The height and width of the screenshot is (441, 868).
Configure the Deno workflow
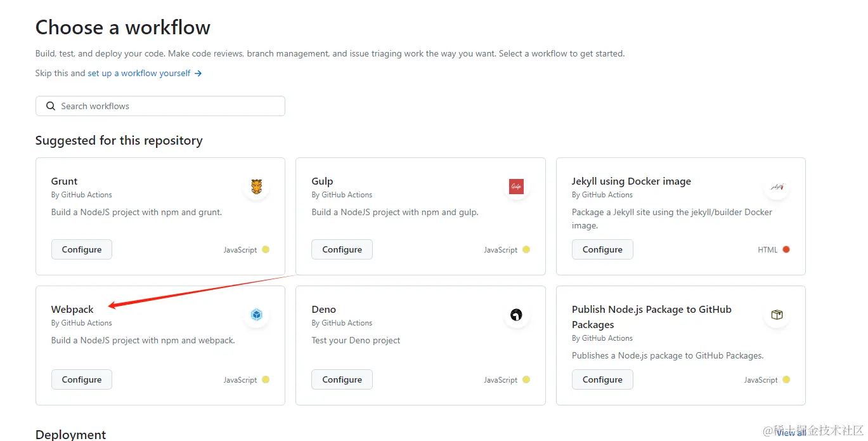coord(342,379)
